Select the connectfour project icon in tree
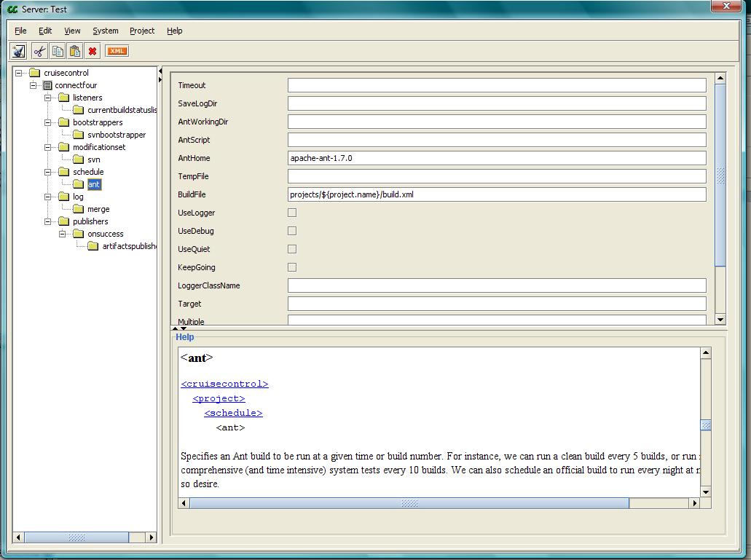 (48, 85)
